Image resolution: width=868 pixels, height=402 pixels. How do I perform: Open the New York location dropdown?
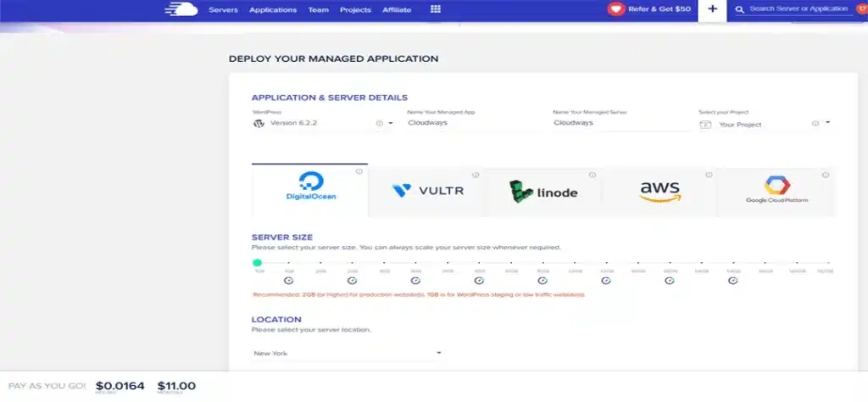pos(347,353)
